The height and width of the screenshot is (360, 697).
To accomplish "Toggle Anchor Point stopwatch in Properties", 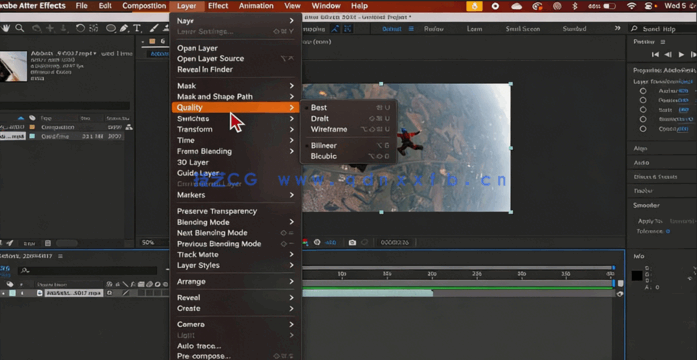I will (643, 91).
